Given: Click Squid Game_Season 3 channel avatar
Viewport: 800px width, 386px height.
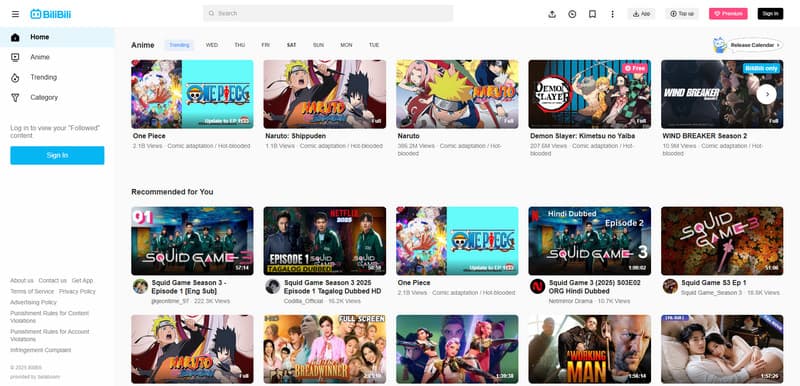Looking at the screenshot, I should click(x=670, y=286).
